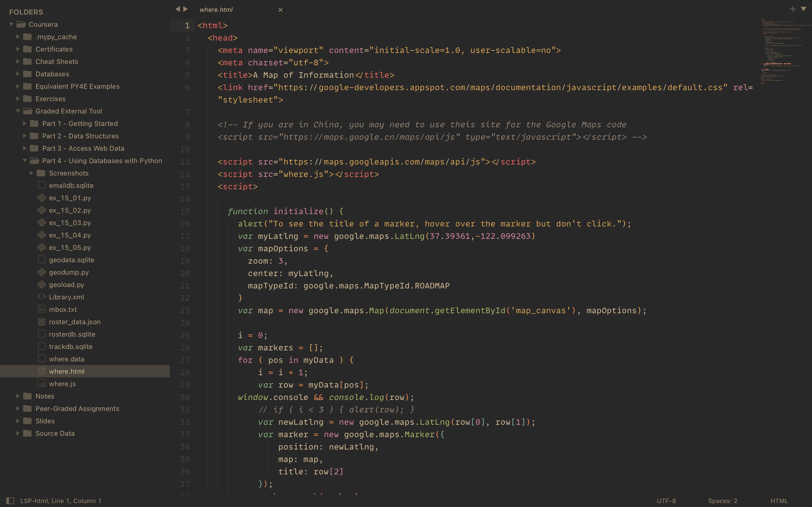This screenshot has width=812, height=507.
Task: Close the where.html tab
Action: click(281, 10)
